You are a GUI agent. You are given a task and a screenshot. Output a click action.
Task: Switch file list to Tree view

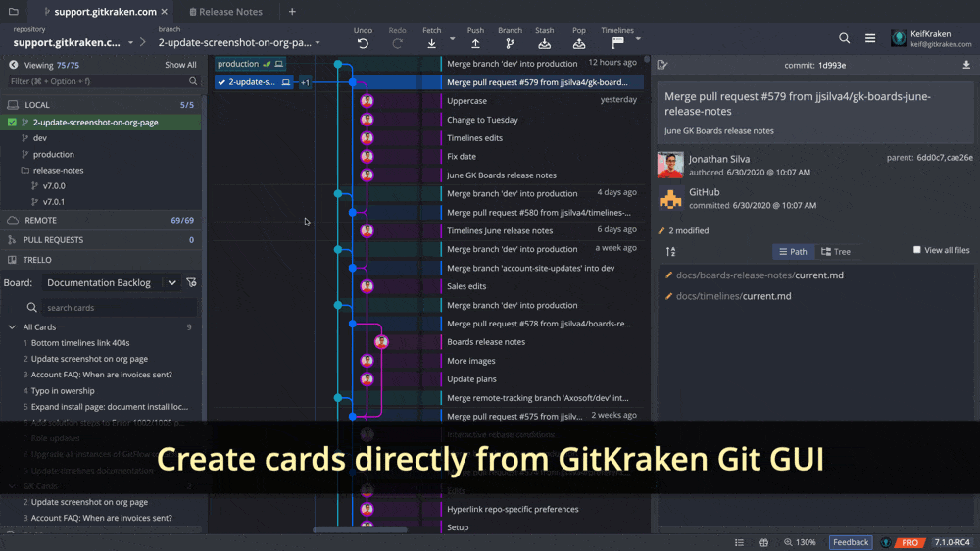tap(836, 251)
